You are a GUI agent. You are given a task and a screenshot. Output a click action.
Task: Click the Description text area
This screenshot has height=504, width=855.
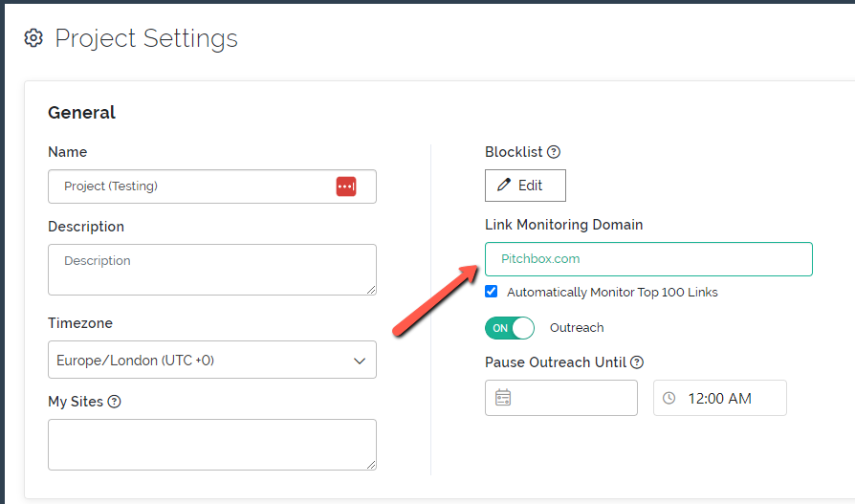click(212, 270)
